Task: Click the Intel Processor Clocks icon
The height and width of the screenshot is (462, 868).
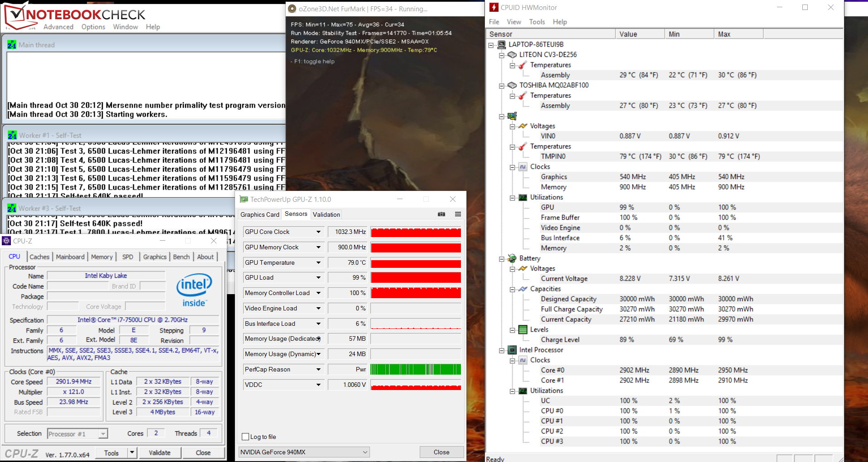Action: (523, 360)
